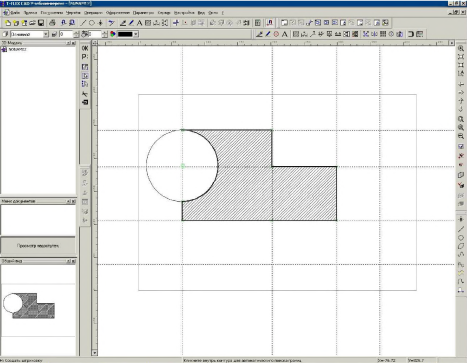Click the ruler corner button at top-left of canvas

tap(95, 43)
